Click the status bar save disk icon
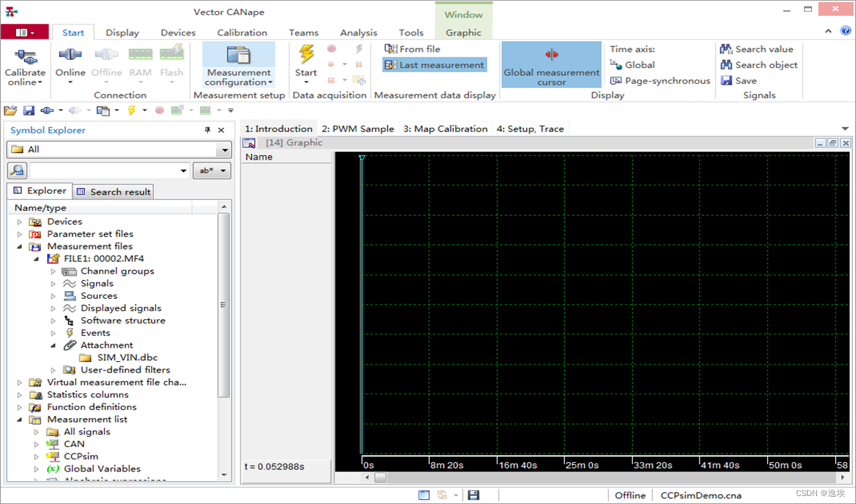The width and height of the screenshot is (856, 504). click(473, 495)
